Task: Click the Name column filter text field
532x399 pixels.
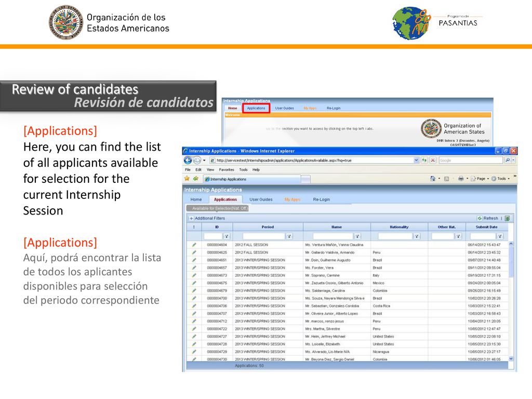Action: (x=333, y=236)
